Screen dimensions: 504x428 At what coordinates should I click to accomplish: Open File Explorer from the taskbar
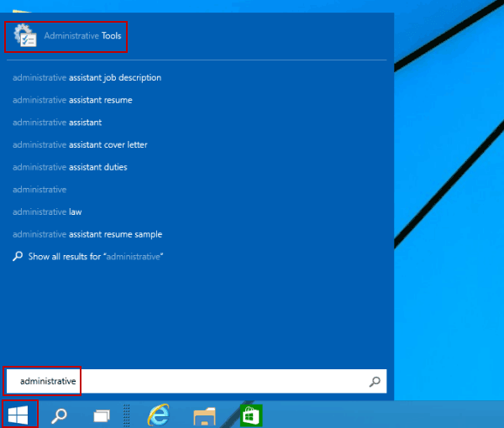pyautogui.click(x=204, y=416)
